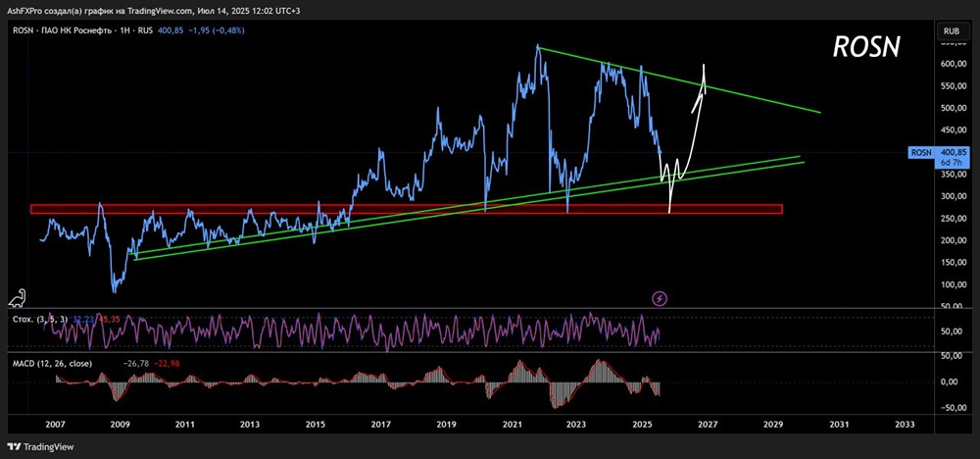Click the legend price value 400,85
This screenshot has width=980, height=459.
(x=171, y=30)
